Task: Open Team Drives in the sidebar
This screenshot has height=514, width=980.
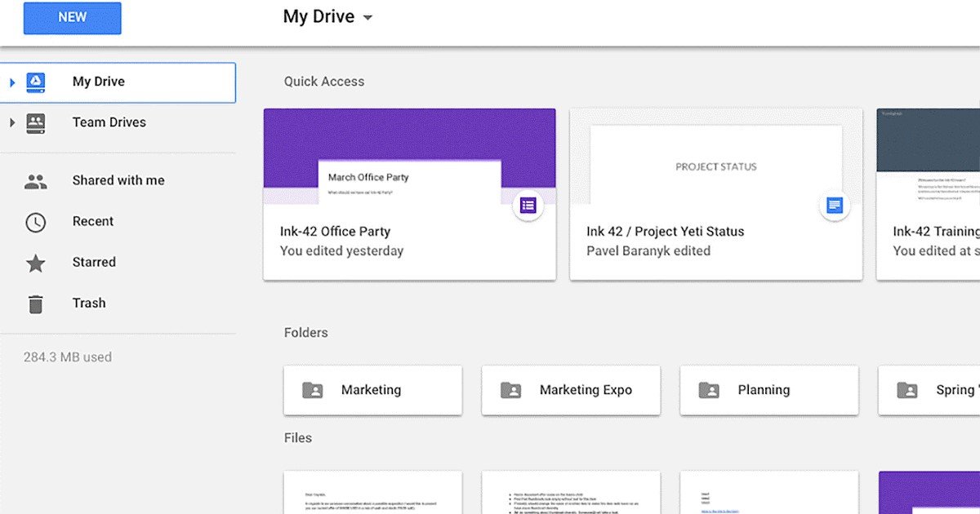Action: point(118,122)
